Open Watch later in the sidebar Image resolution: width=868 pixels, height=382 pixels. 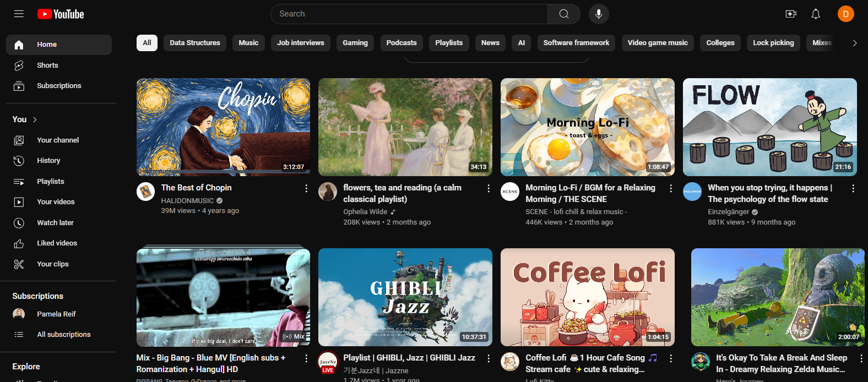(59, 223)
